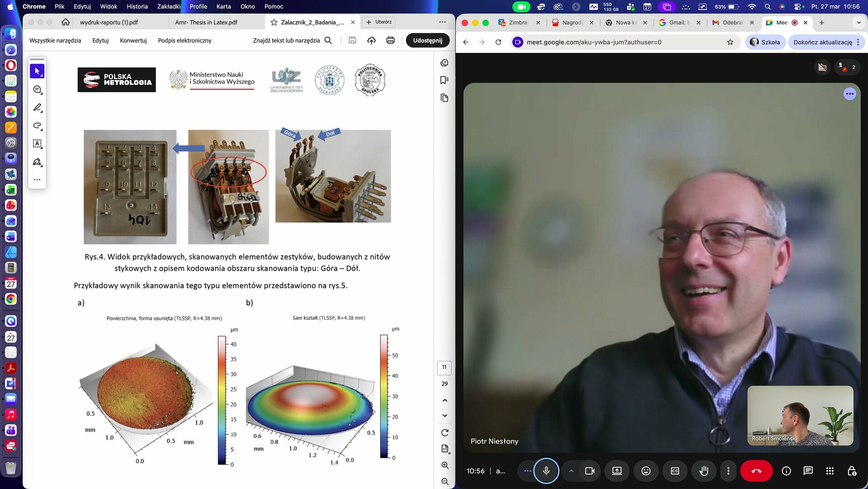Zoom out on the PDF page
This screenshot has height=489, width=868.
pos(445,481)
